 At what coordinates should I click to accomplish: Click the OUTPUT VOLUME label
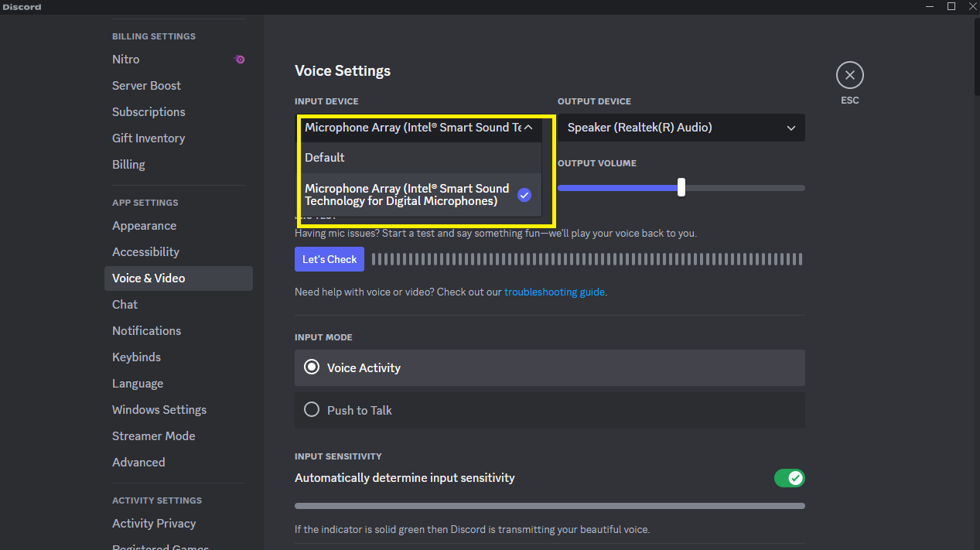tap(597, 163)
